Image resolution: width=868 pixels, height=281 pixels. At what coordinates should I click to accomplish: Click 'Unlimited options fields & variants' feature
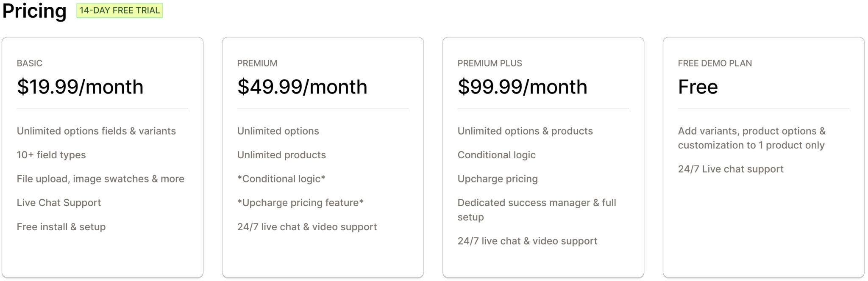tap(96, 131)
